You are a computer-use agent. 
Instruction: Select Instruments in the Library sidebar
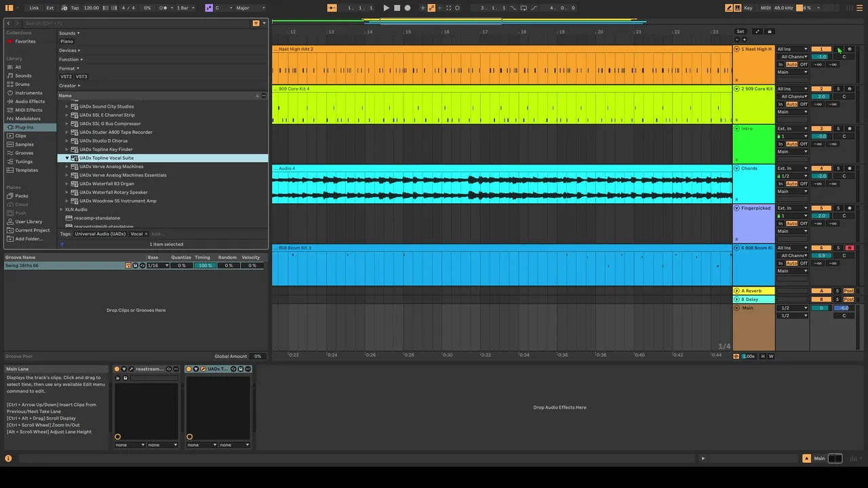(28, 93)
